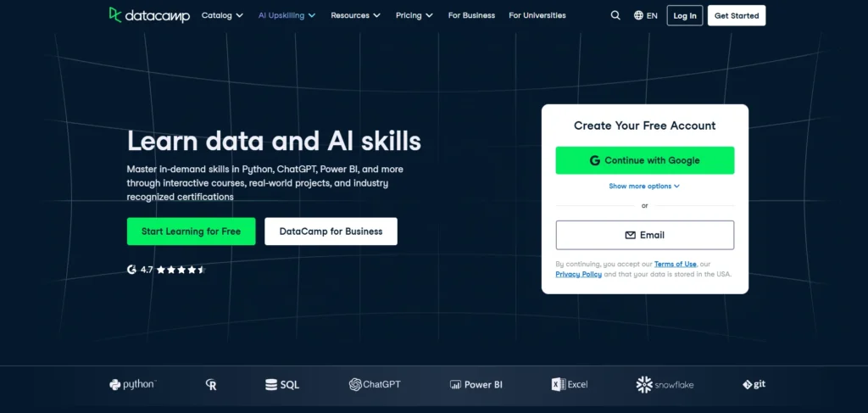Click the Git logo

click(754, 384)
